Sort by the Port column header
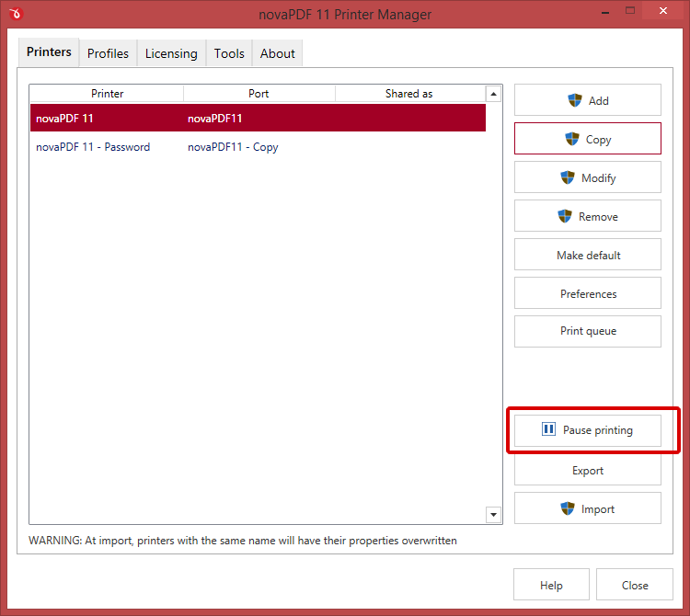690x616 pixels. [259, 94]
